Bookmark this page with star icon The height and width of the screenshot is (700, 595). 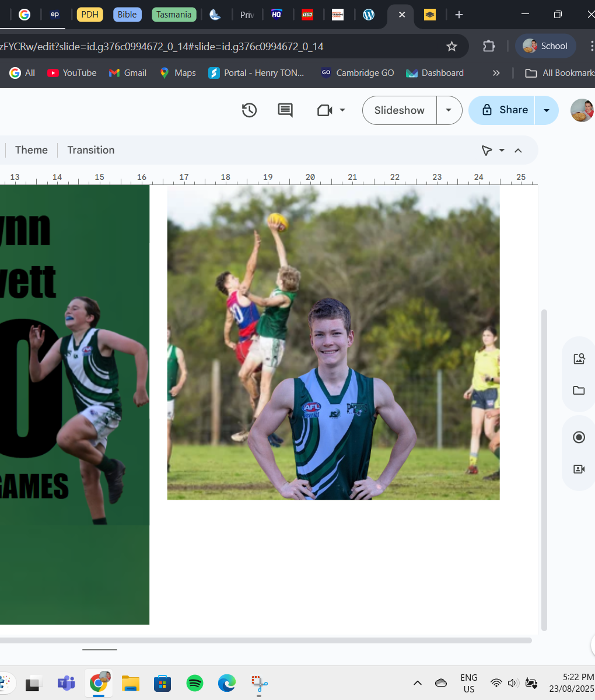tap(452, 46)
